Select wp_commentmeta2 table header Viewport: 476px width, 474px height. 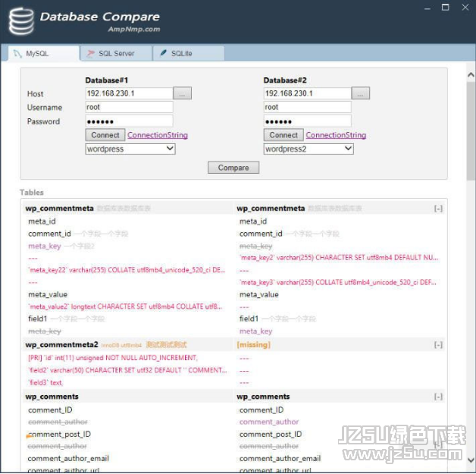[x=62, y=344]
